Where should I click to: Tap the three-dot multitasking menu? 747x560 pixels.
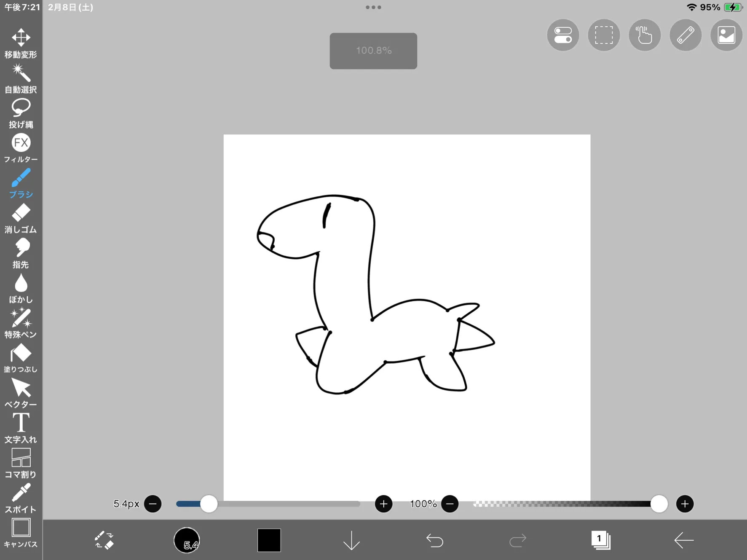click(373, 7)
